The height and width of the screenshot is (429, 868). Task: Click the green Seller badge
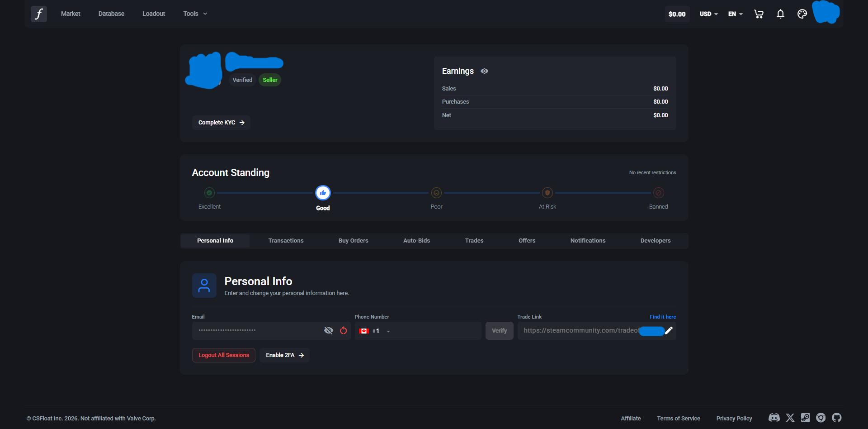pos(270,80)
